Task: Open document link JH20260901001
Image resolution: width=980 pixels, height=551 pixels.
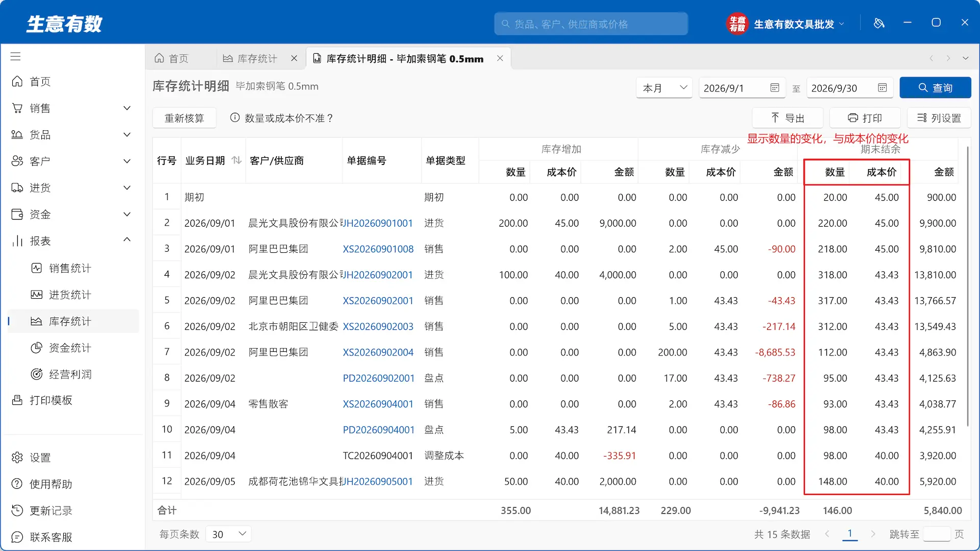Action: [x=379, y=223]
